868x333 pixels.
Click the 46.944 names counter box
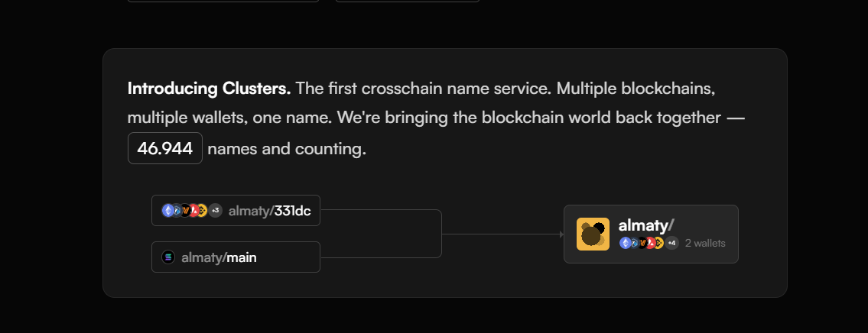165,148
